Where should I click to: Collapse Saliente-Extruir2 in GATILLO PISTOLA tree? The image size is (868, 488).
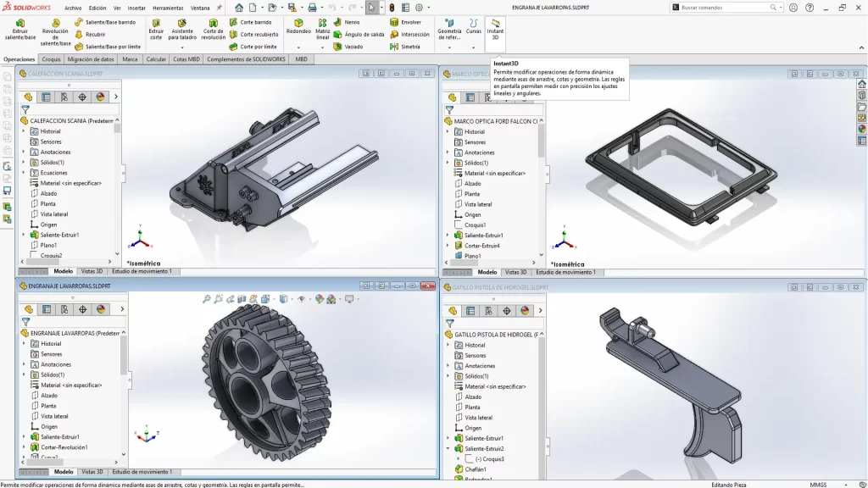click(448, 448)
